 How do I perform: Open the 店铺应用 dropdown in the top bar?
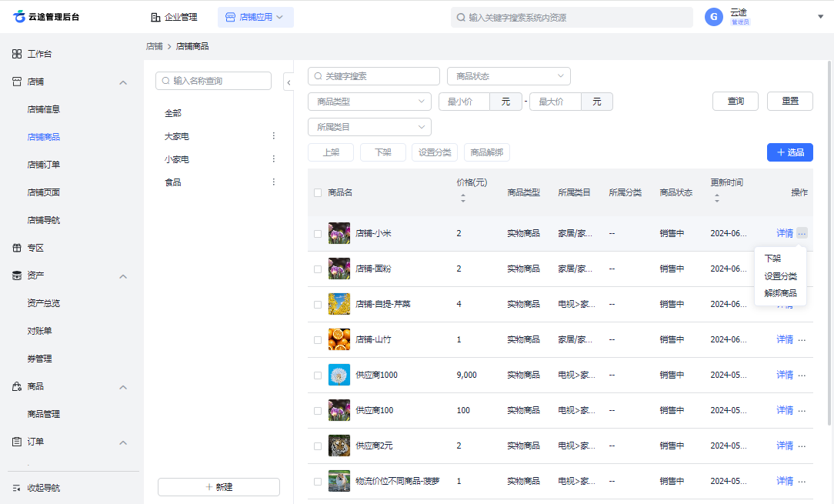point(255,17)
